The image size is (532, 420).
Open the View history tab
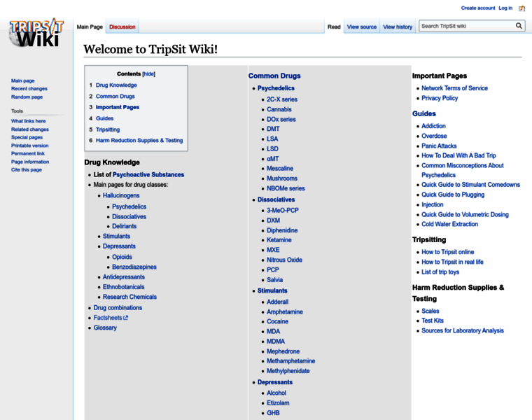click(x=398, y=27)
